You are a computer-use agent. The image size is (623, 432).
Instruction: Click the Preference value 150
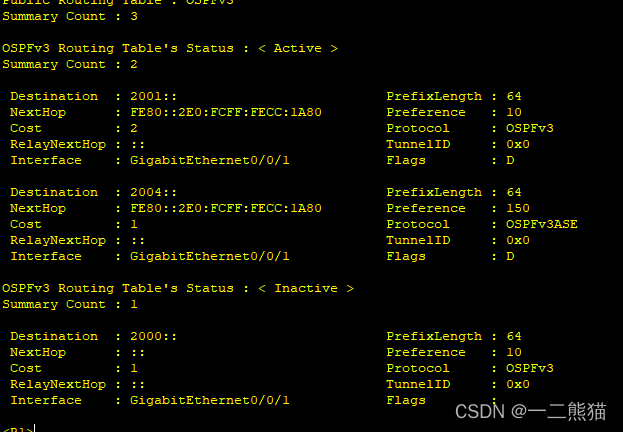(518, 208)
